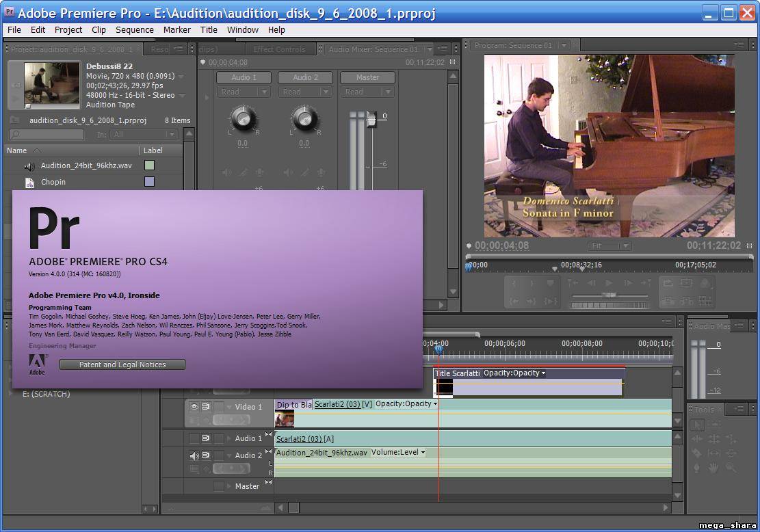
Task: Toggle lock box on Audio 1 track
Action: [x=219, y=438]
